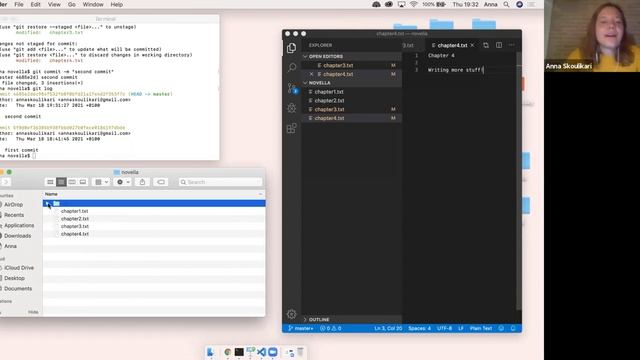This screenshot has width=640, height=360.
Task: Open chapter3.txt in Open Editors list
Action: 338,65
